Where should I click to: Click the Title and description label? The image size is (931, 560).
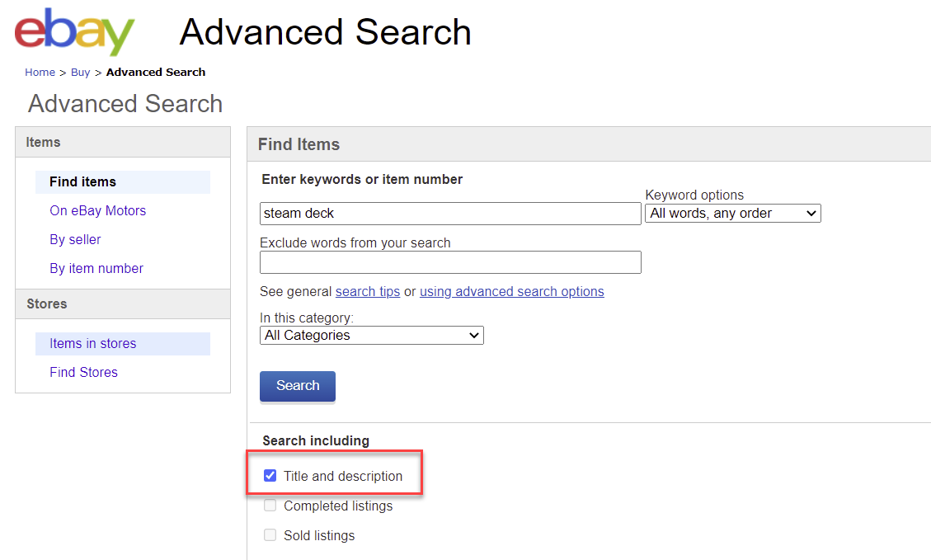coord(343,476)
